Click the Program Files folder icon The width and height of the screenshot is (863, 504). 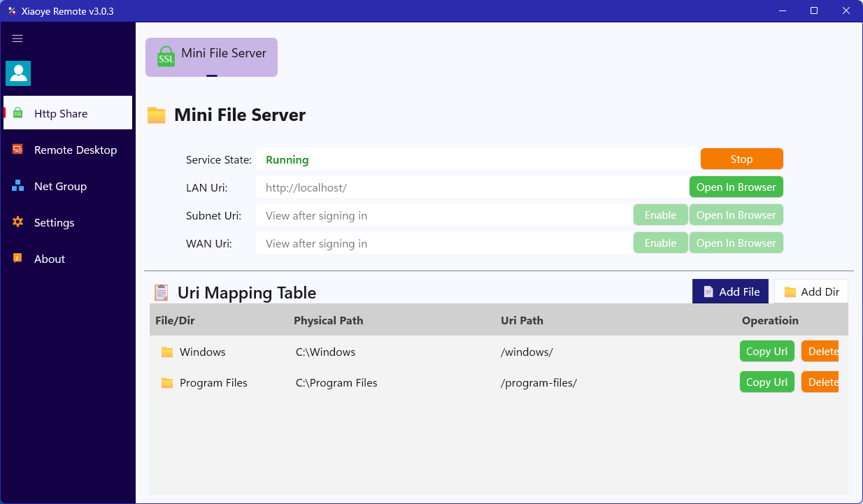tap(167, 382)
